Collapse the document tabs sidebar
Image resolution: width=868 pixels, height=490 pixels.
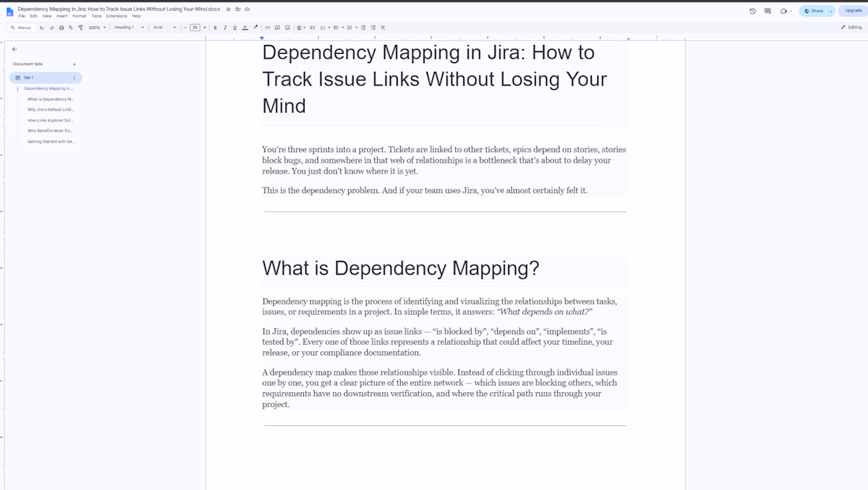pyautogui.click(x=14, y=49)
